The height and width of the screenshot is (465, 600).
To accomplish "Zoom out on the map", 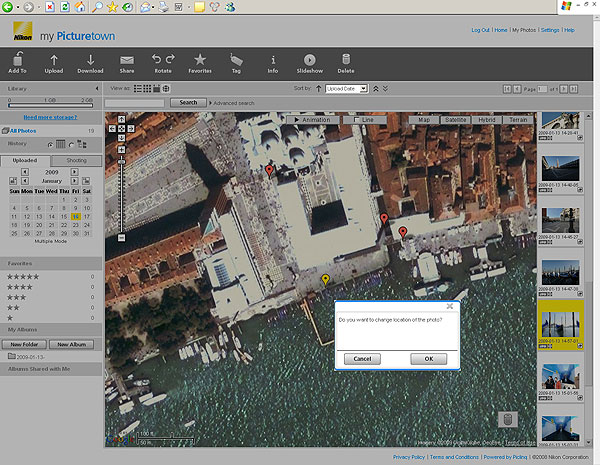I will (121, 238).
